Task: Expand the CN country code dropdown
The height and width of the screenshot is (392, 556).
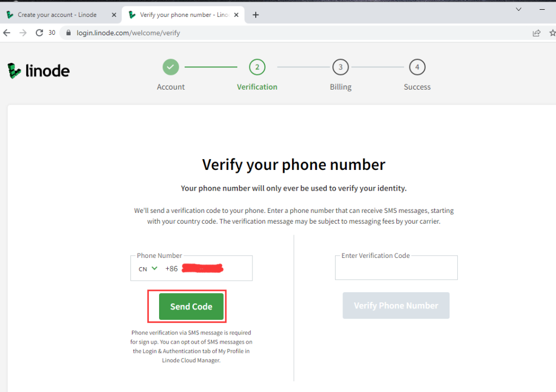Action: 148,269
